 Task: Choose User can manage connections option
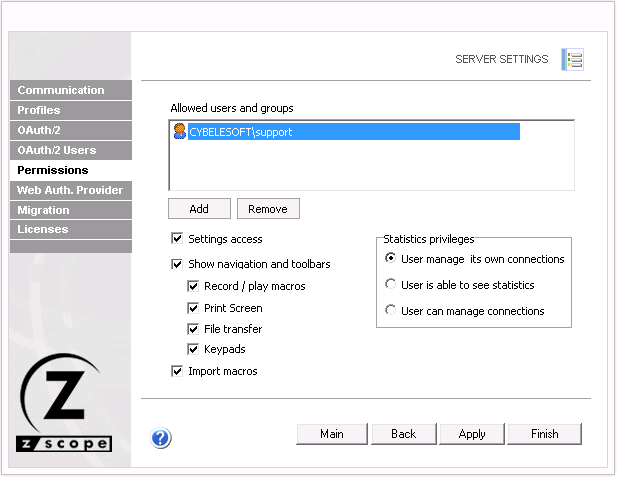pyautogui.click(x=391, y=311)
